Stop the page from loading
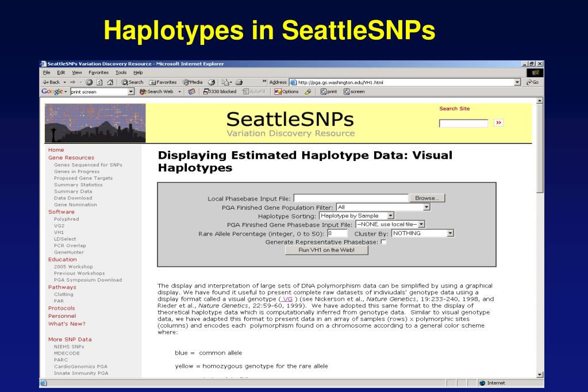The width and height of the screenshot is (588, 392). (x=89, y=82)
